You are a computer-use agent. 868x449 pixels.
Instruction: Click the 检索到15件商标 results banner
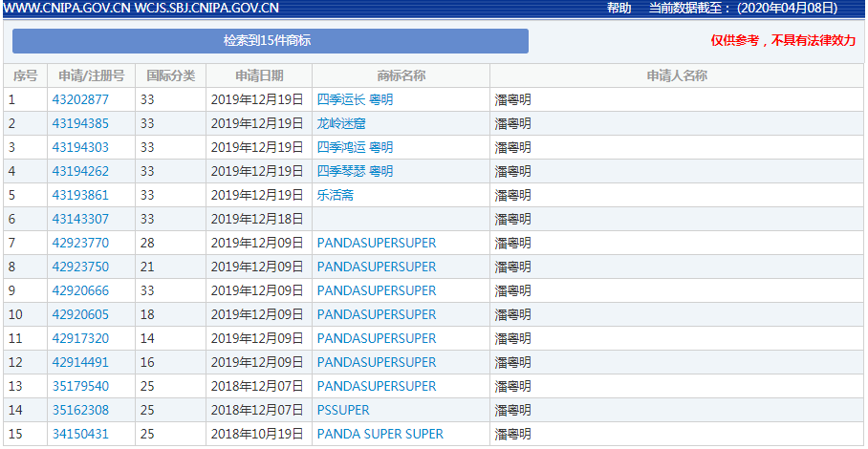[x=271, y=41]
